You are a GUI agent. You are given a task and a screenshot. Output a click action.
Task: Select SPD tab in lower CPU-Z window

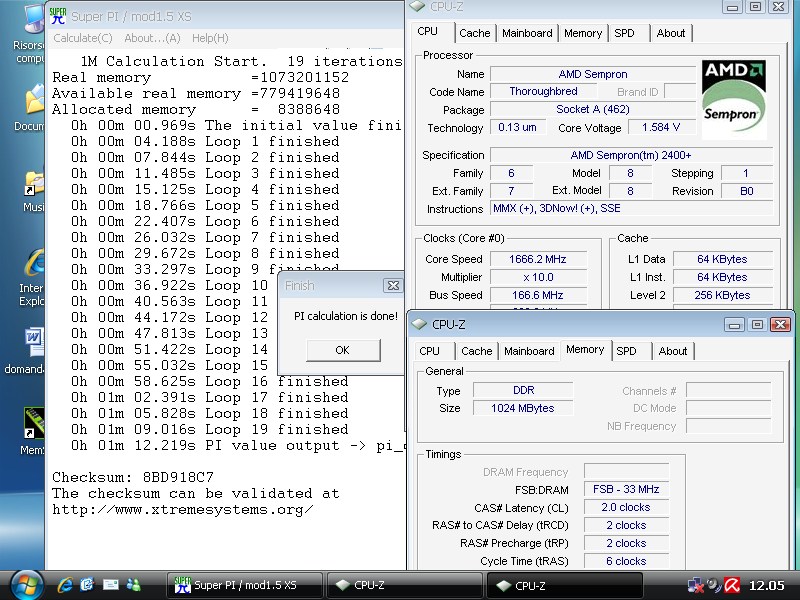click(x=627, y=351)
